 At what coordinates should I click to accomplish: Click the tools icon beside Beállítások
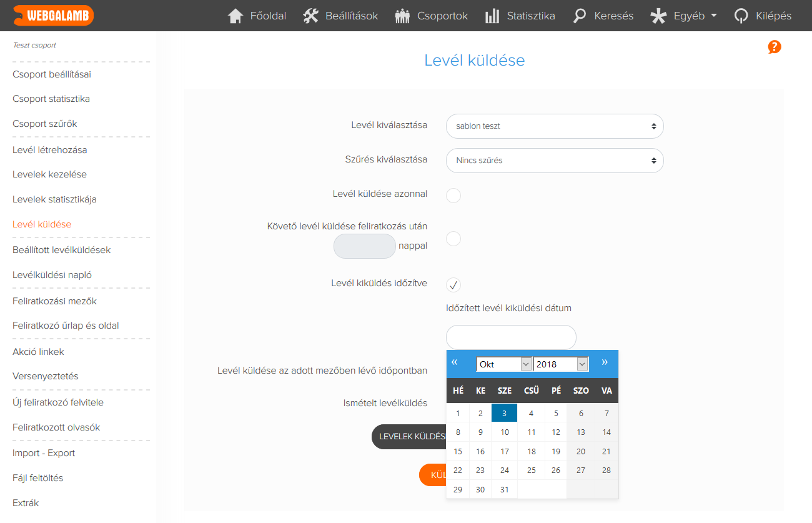click(x=311, y=16)
